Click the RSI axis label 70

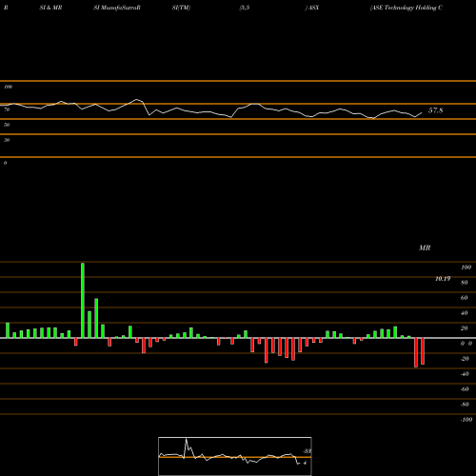7,109
